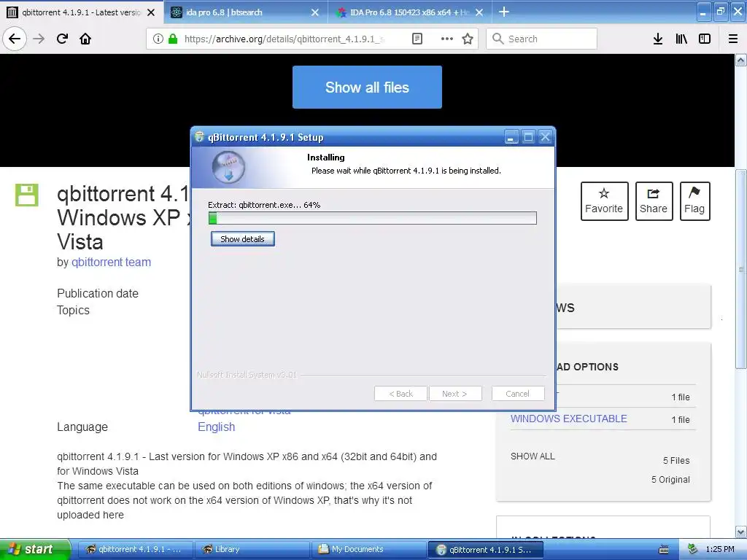Viewport: 747px width, 560px height.
Task: Toggle the browser sidebar icon
Action: pyautogui.click(x=705, y=39)
